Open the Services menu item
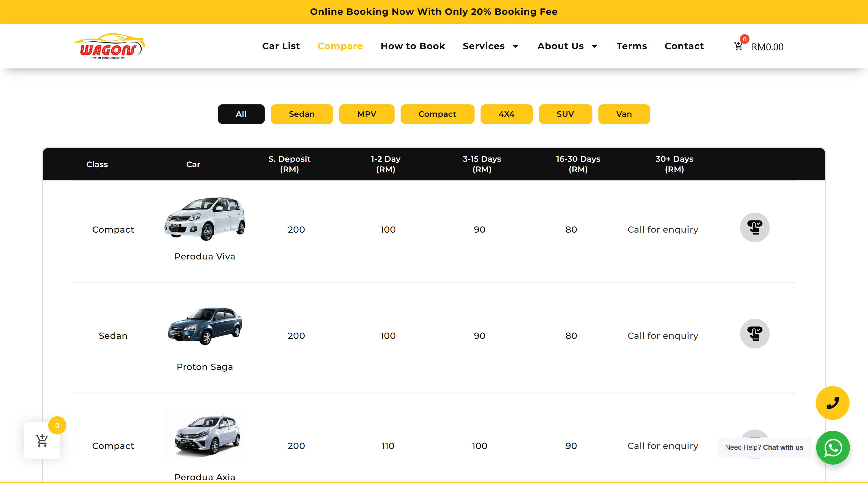 483,46
